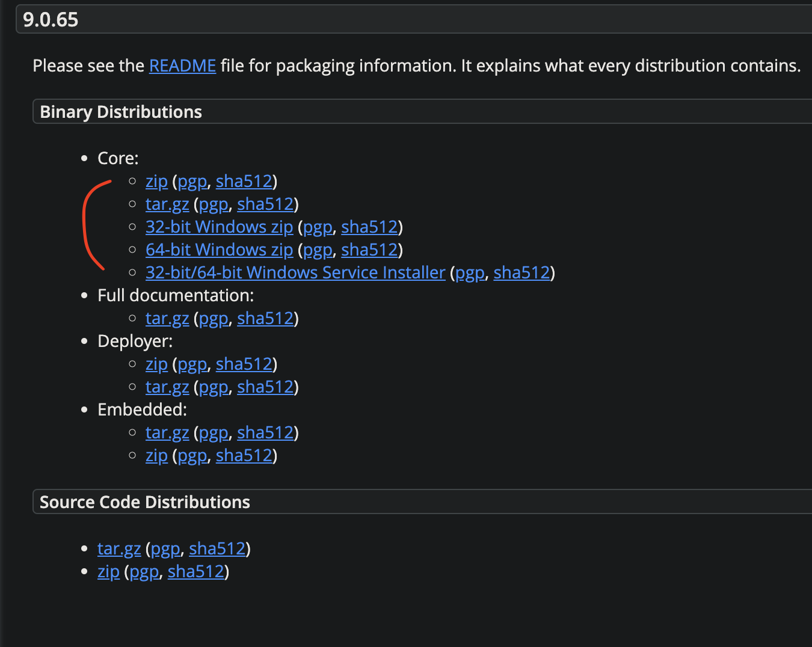Download the Embedded zip
Screen dimensions: 812x647
156,456
